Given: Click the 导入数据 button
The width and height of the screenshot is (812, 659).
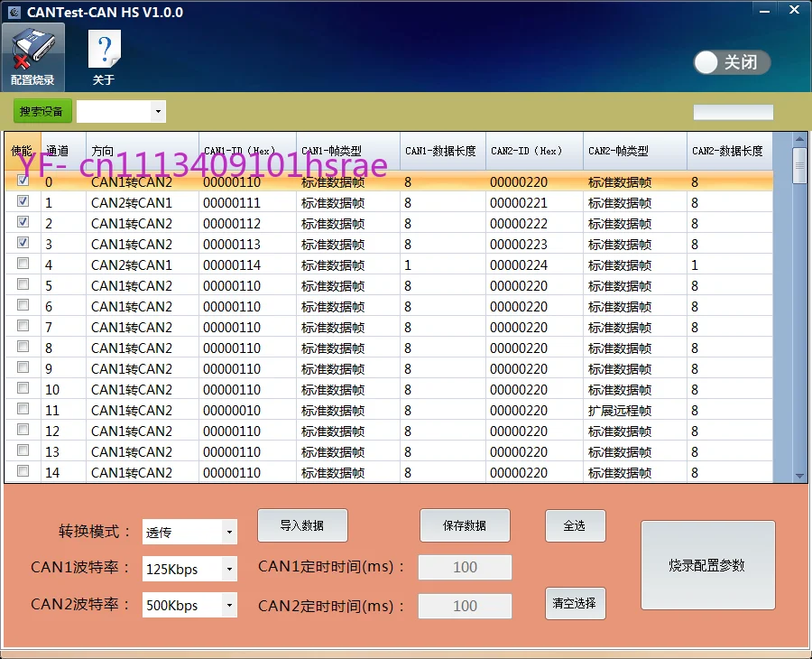Looking at the screenshot, I should (x=302, y=525).
